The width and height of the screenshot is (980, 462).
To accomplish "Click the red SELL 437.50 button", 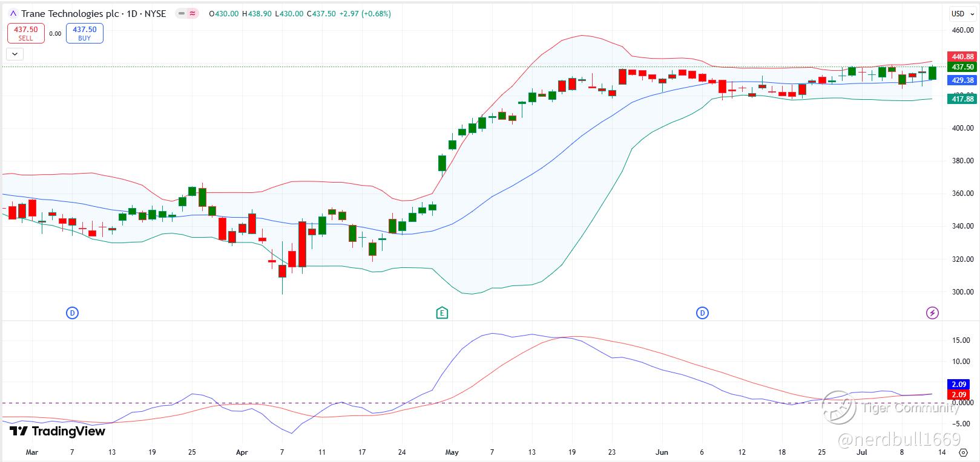I will point(26,33).
